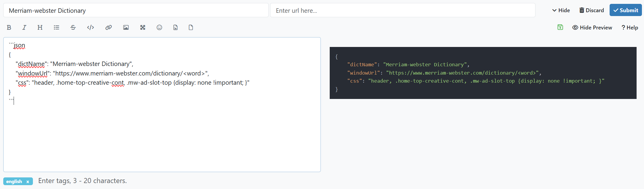Viewport: 644px width, 189px height.
Task: Hide the preview pane
Action: click(592, 28)
